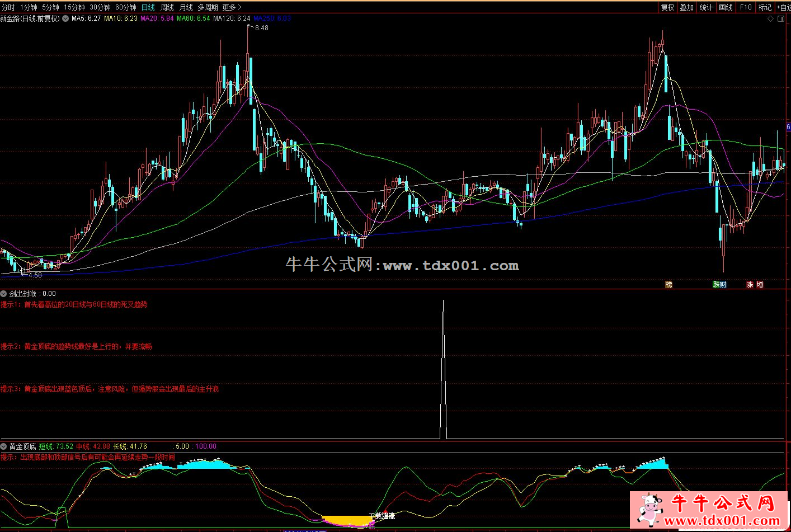Image resolution: width=791 pixels, height=532 pixels.
Task: Click the diamond icon at chart top right
Action: (770, 18)
